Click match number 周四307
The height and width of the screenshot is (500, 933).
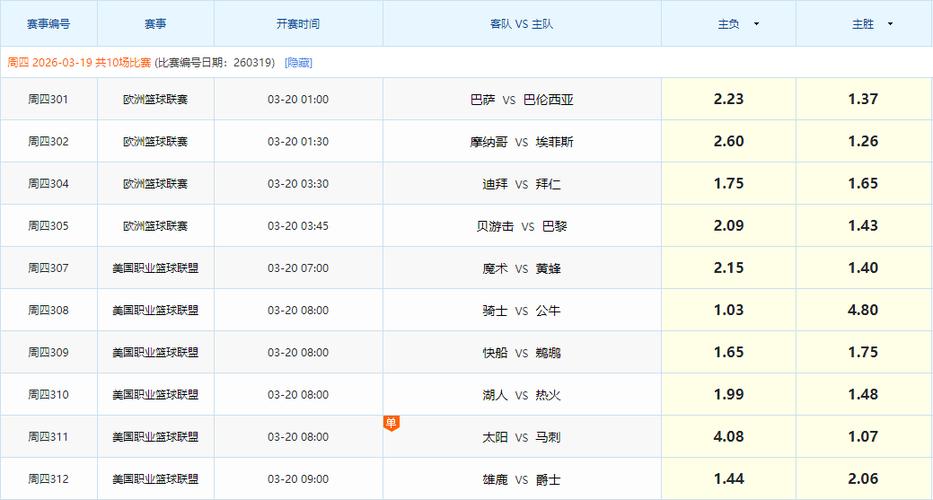pyautogui.click(x=49, y=268)
